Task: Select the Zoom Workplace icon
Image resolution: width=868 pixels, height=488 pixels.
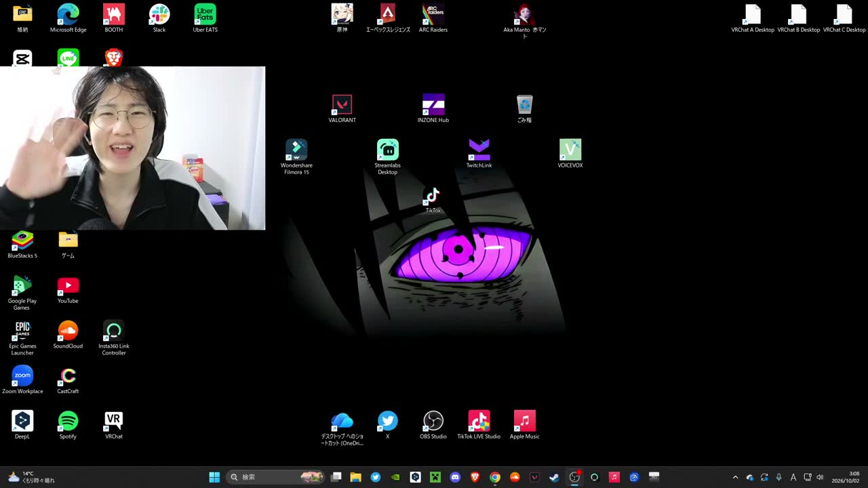Action: pos(22,380)
